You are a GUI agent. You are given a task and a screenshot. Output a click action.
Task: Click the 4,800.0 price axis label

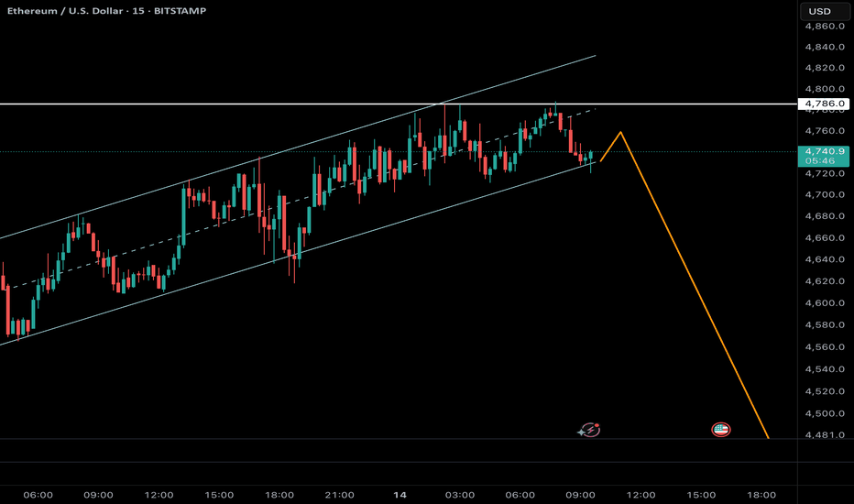pyautogui.click(x=825, y=89)
